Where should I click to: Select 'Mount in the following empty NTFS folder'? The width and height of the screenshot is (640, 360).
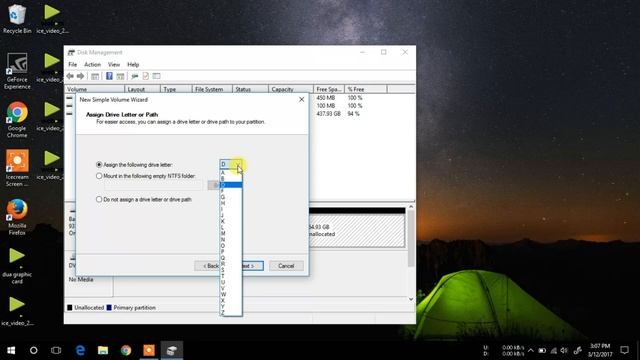pos(99,176)
